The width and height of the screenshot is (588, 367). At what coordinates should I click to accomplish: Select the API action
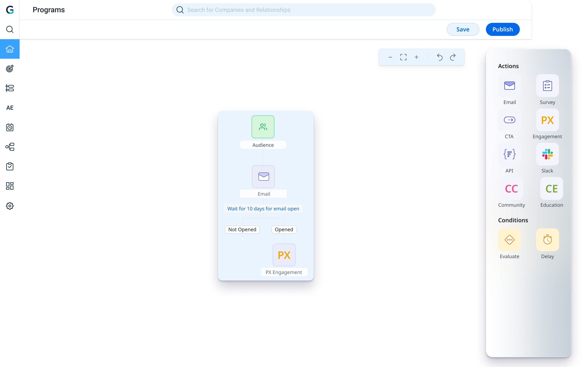tap(510, 154)
